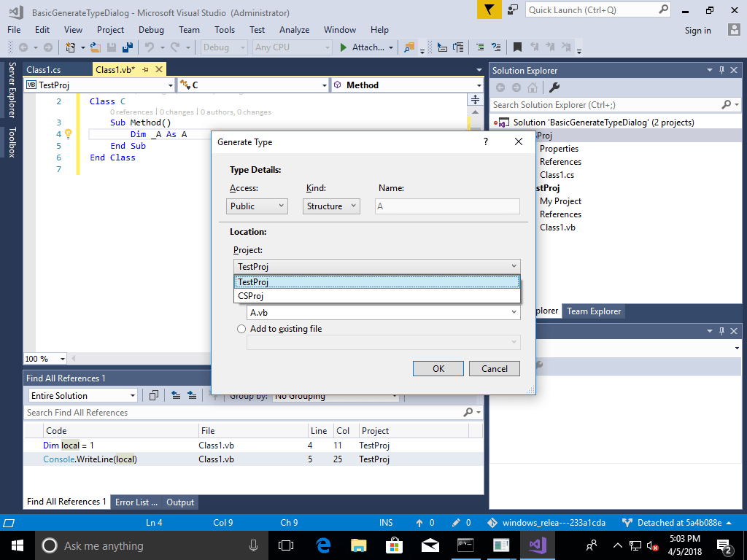This screenshot has height=560, width=747.
Task: Click the Open File toolbar icon
Action: pyautogui.click(x=96, y=47)
